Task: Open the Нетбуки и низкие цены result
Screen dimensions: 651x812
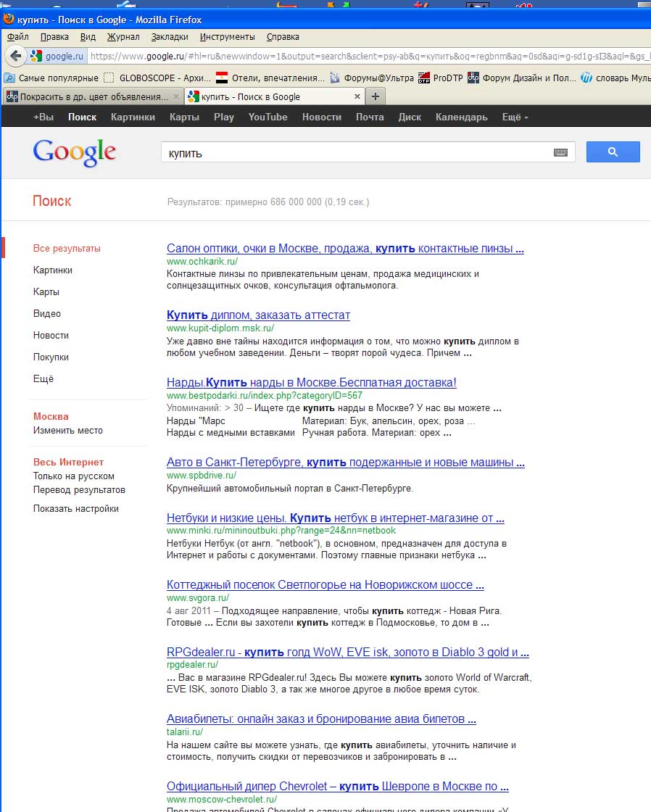Action: tap(336, 518)
